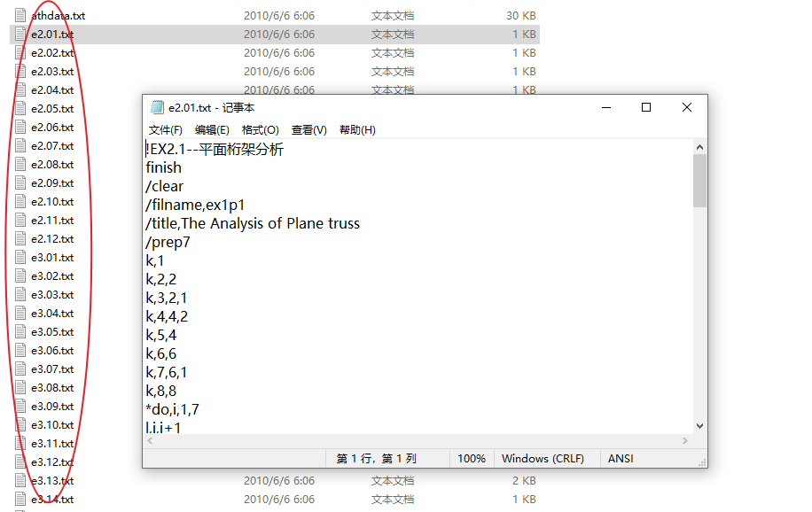Click the horizontal scrollbar left arrow in Notepad
Image resolution: width=812 pixels, height=512 pixels.
tap(150, 440)
